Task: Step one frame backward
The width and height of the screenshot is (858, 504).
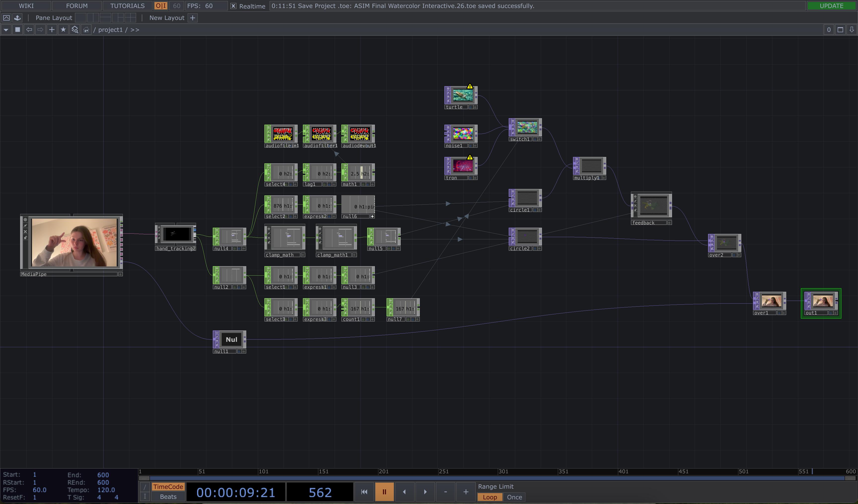Action: 404,492
